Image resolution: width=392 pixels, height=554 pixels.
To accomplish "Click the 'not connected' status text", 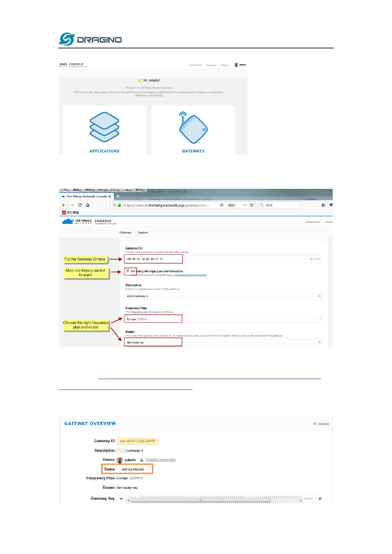I will coord(133,469).
